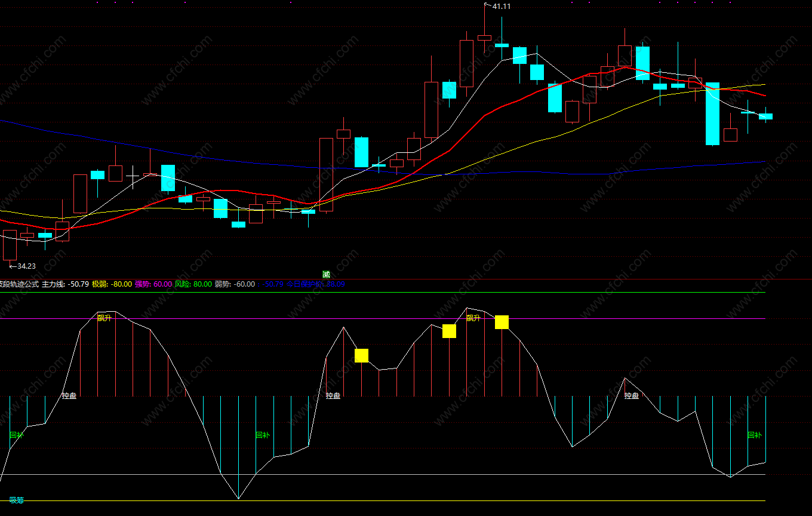Image resolution: width=812 pixels, height=516 pixels.
Task: Click the yellow 极弱 -80.00 parameter
Action: [112, 284]
